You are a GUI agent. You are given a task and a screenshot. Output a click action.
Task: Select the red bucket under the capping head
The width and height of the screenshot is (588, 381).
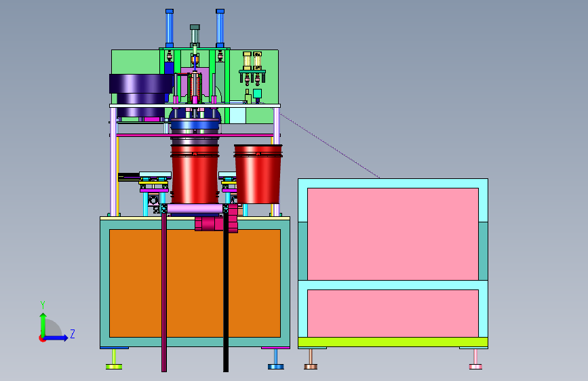point(195,174)
